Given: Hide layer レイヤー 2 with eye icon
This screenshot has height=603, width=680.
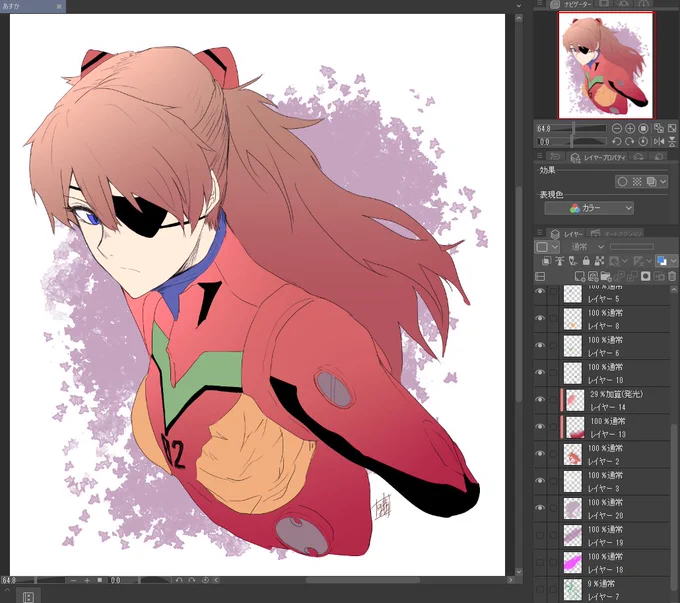Looking at the screenshot, I should [540, 454].
